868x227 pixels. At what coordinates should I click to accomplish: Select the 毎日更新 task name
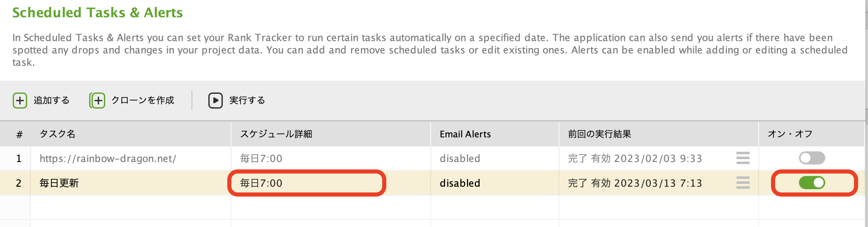pos(59,183)
